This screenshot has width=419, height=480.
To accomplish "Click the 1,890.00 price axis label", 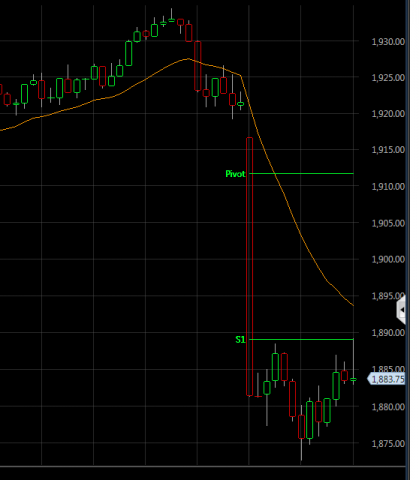I will [x=388, y=333].
